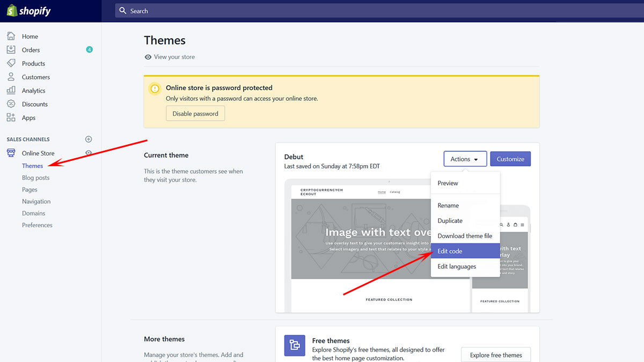The height and width of the screenshot is (362, 644).
Task: Open Pages under Online Store
Action: tap(30, 189)
